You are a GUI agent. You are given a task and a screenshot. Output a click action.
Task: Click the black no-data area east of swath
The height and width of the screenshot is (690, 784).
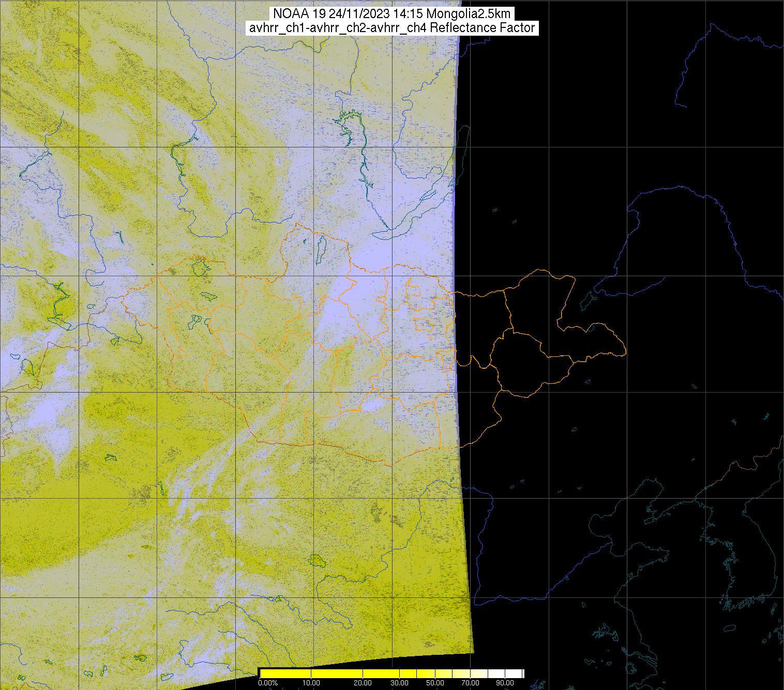pyautogui.click(x=621, y=155)
